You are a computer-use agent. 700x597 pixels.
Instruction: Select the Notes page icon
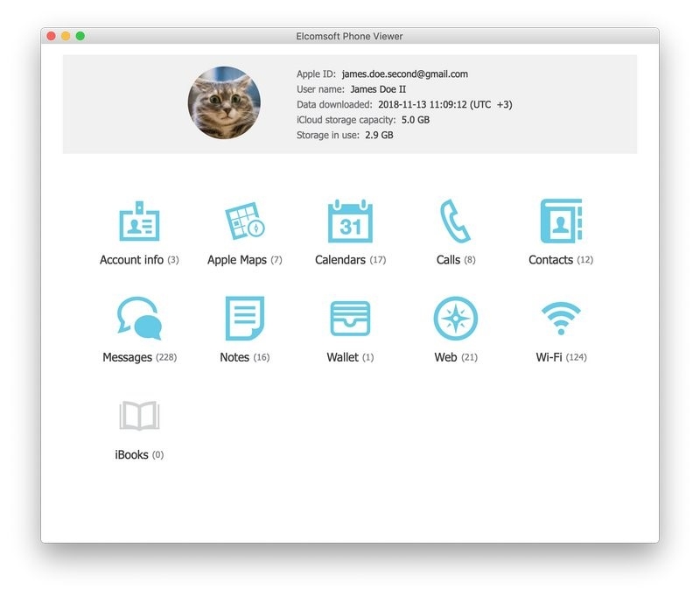244,319
